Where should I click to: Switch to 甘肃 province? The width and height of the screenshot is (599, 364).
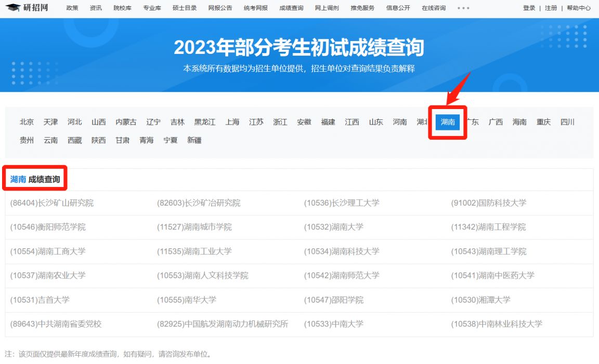pos(123,140)
